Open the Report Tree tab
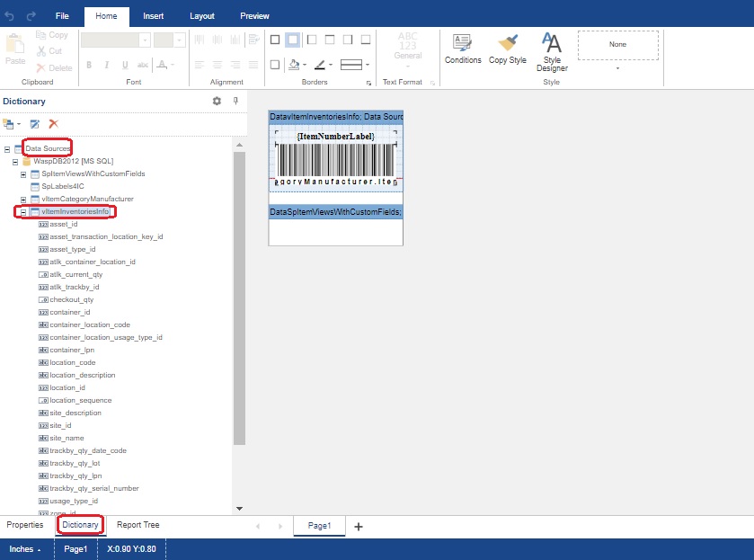754x560 pixels. coord(137,525)
